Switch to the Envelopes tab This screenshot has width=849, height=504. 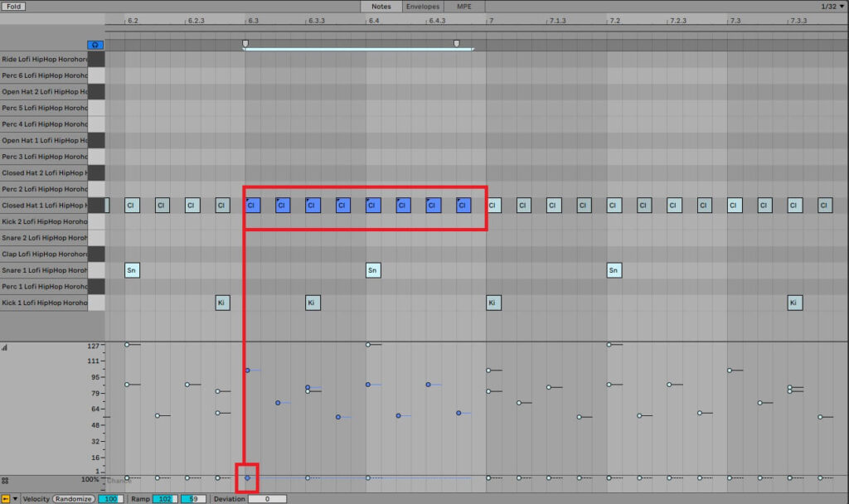point(423,6)
